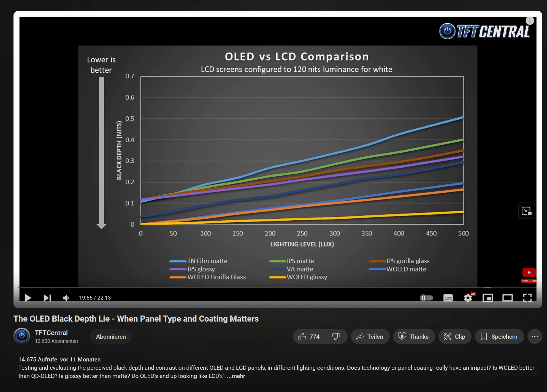
Task: Click the red Subscribe watermark
Action: [529, 275]
